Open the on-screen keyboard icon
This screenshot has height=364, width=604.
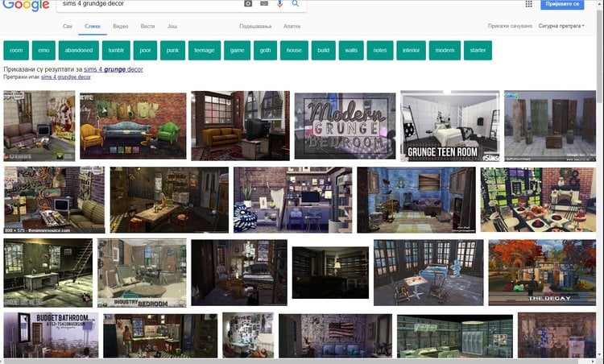(264, 3)
